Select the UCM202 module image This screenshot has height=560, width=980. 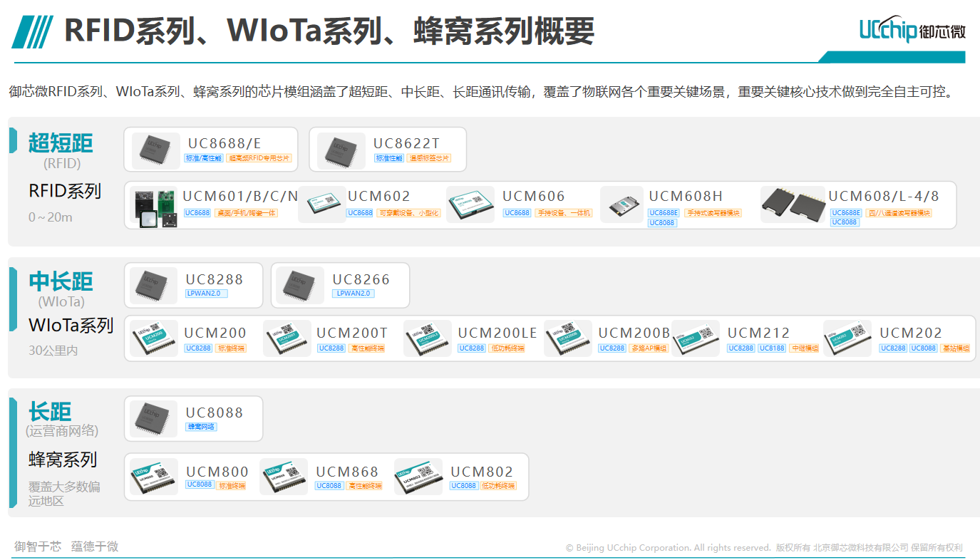847,338
